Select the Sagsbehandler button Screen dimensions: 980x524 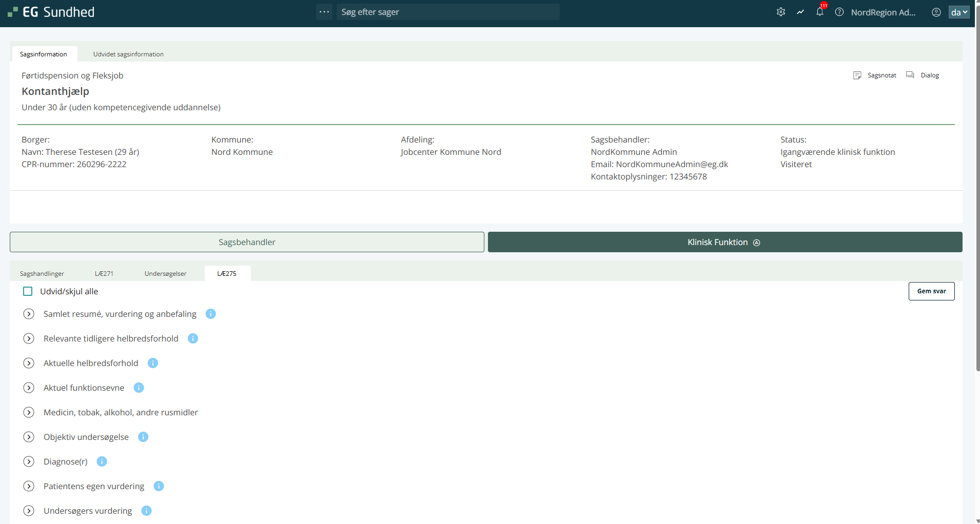[x=247, y=242]
